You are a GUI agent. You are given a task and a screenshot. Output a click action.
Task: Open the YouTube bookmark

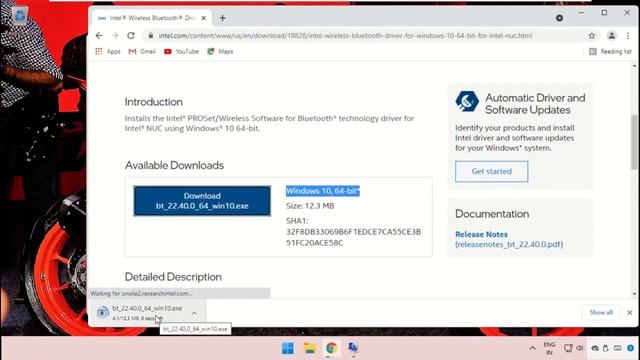point(181,51)
